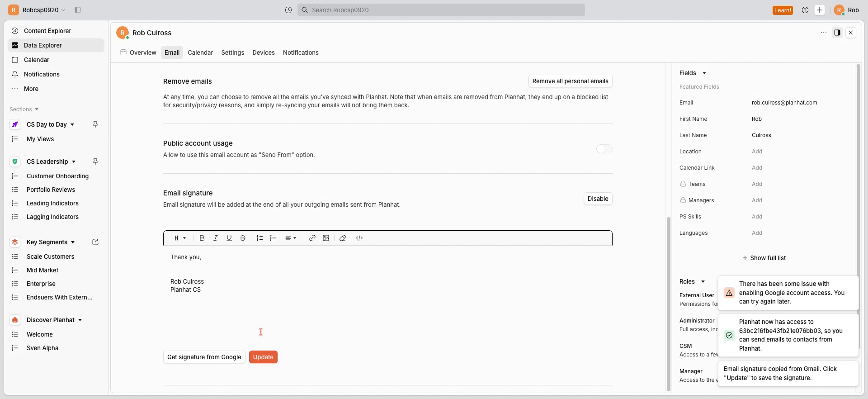Apply bold formatting in signature editor

(202, 238)
